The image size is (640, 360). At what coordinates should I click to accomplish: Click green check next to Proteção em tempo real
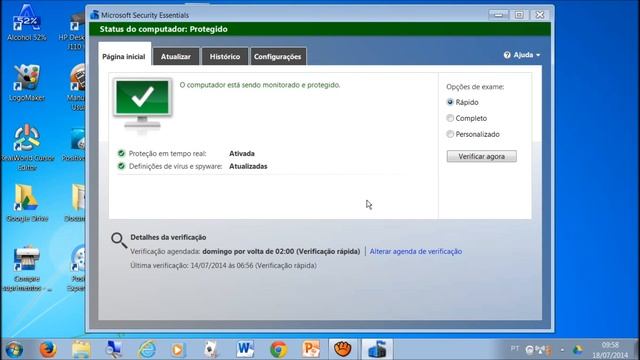click(x=121, y=153)
